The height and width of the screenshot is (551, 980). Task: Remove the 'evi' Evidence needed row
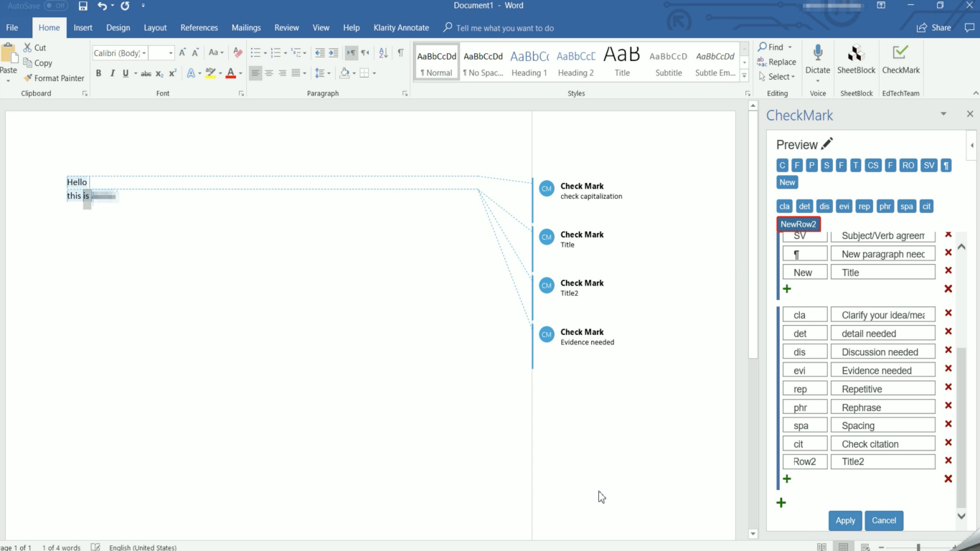948,369
